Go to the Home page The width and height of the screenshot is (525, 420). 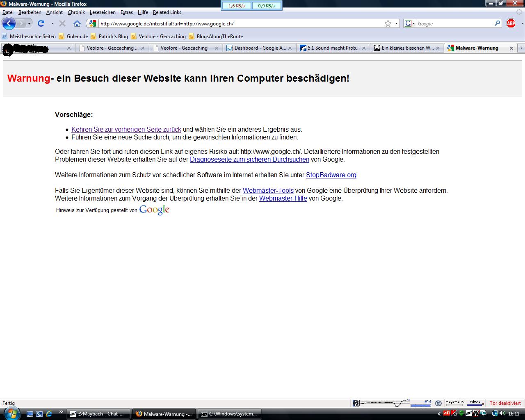[x=77, y=23]
